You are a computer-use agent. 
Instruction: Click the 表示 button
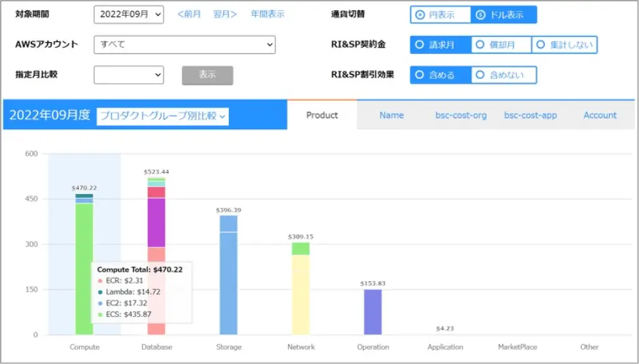pyautogui.click(x=207, y=76)
